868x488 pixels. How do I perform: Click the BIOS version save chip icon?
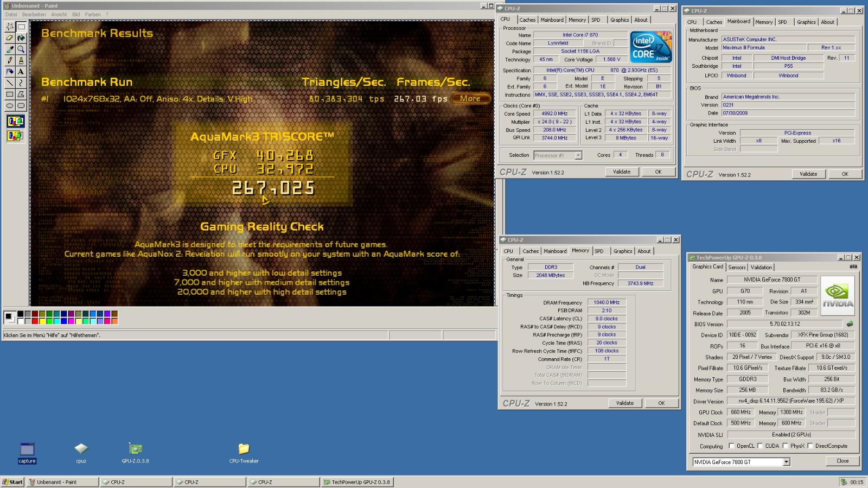850,324
